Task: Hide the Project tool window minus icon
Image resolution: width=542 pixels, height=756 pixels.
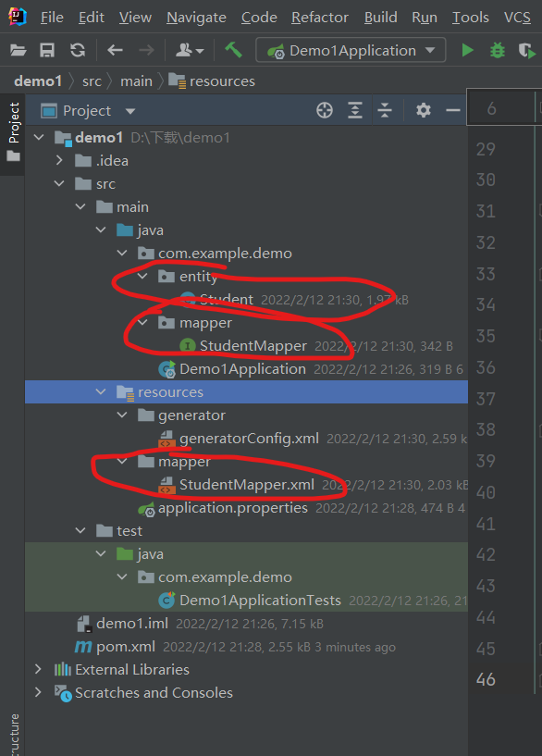Action: pyautogui.click(x=453, y=110)
